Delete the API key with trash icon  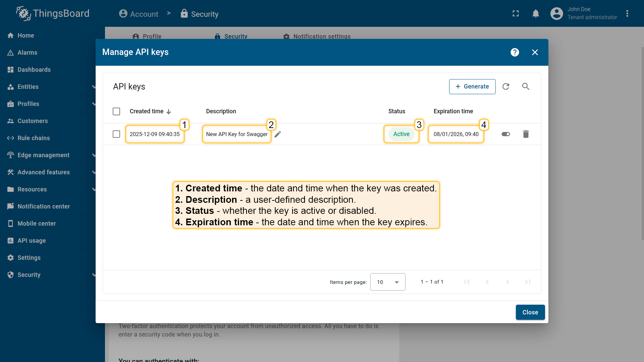click(x=526, y=134)
